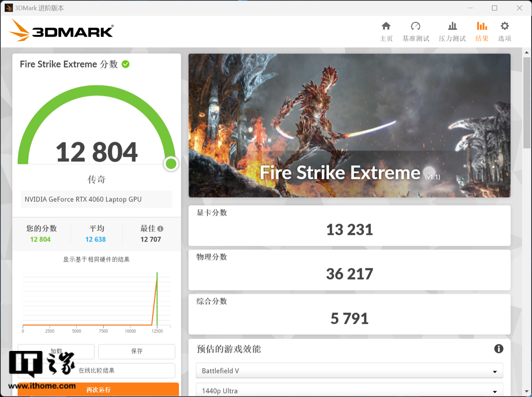Switch to the 结果 results tab
The image size is (532, 397).
(482, 31)
